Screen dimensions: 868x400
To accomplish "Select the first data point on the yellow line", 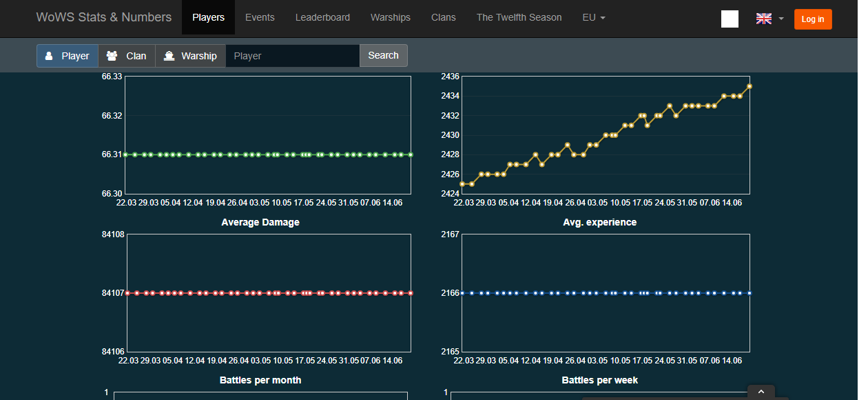I will (462, 184).
